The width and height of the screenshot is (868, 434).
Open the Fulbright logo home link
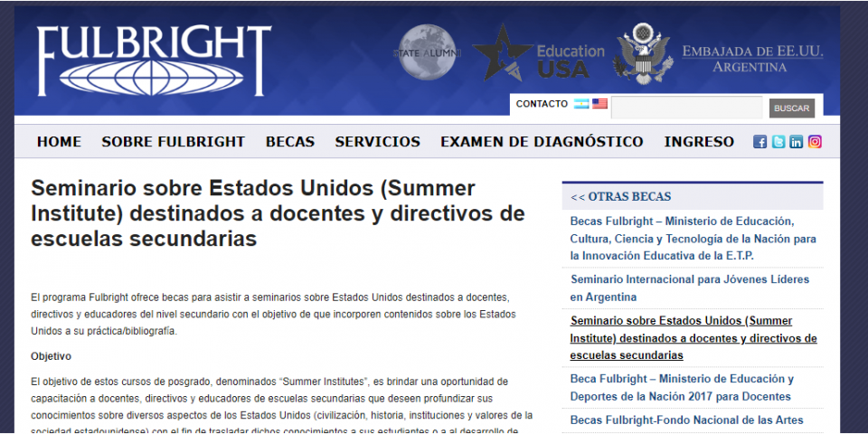point(154,61)
